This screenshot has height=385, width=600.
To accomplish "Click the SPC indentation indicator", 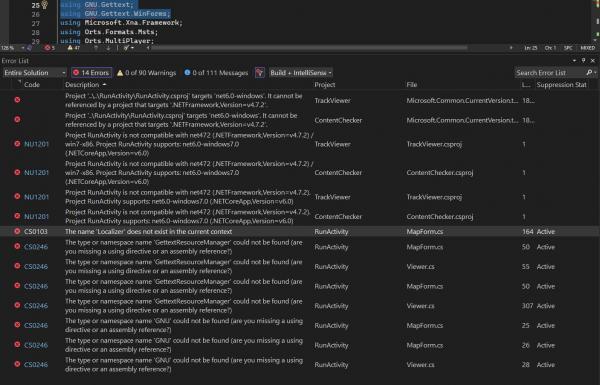I will (568, 48).
